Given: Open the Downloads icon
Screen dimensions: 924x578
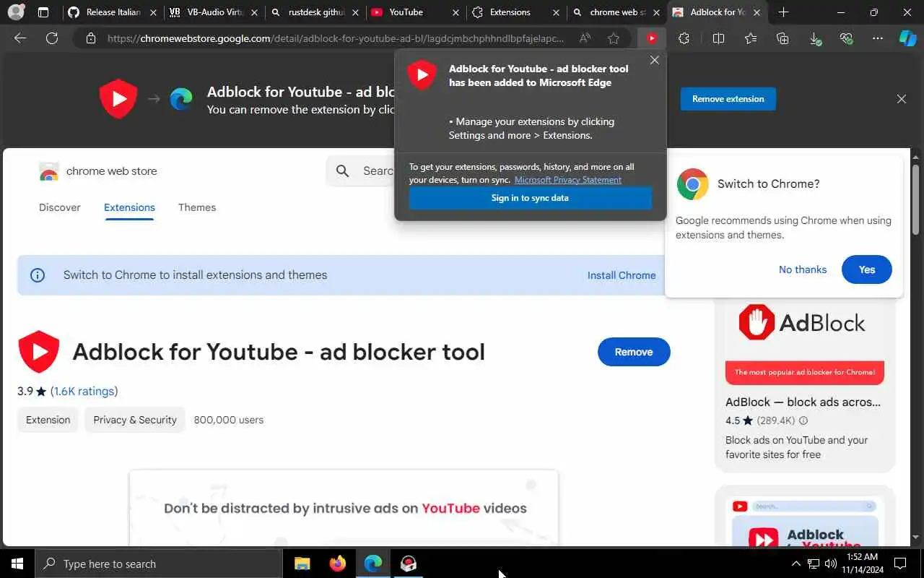Looking at the screenshot, I should click(815, 38).
